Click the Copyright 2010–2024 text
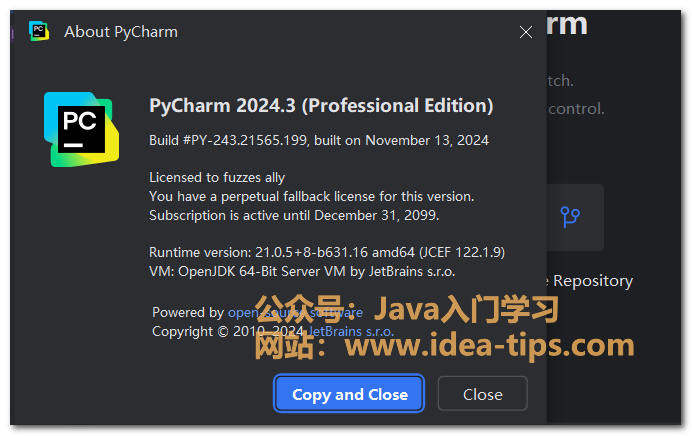 tap(228, 331)
